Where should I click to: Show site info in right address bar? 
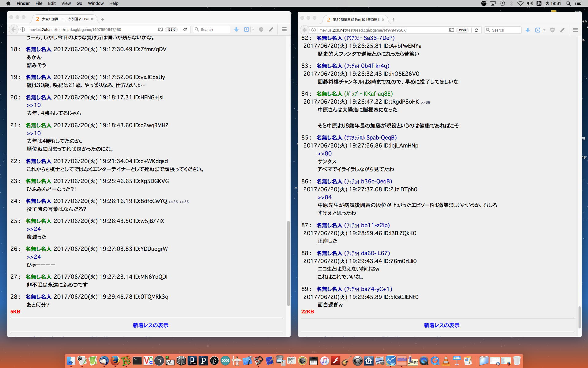(314, 30)
